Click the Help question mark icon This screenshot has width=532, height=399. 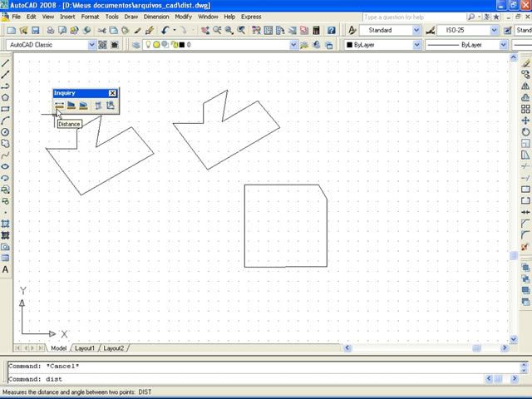tap(331, 31)
